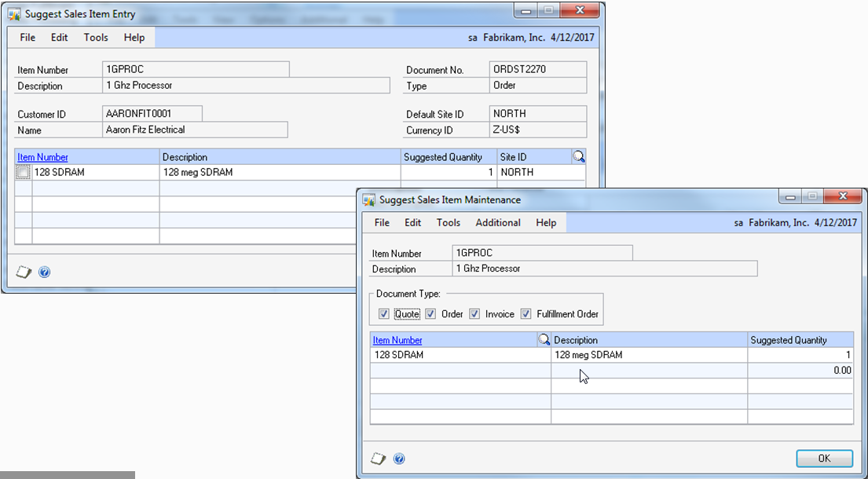This screenshot has height=479, width=868.
Task: Click the Item Number field in the Maintenance window
Action: (x=543, y=253)
